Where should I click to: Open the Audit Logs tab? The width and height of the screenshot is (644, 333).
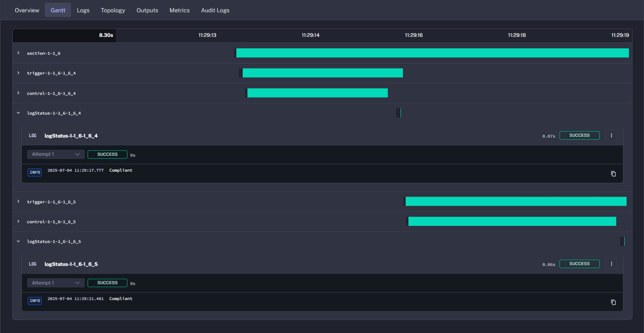[x=215, y=10]
